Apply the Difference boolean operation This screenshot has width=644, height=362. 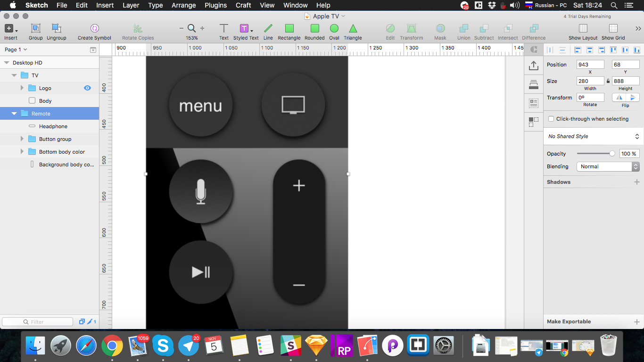point(534,29)
